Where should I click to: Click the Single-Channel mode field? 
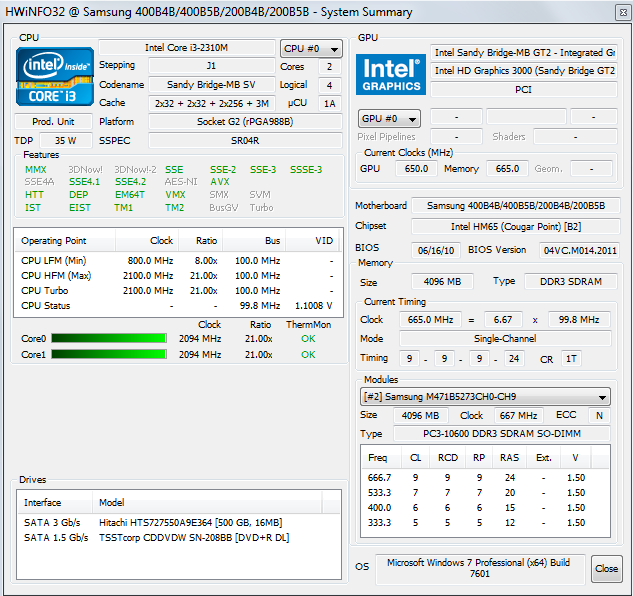coord(505,338)
